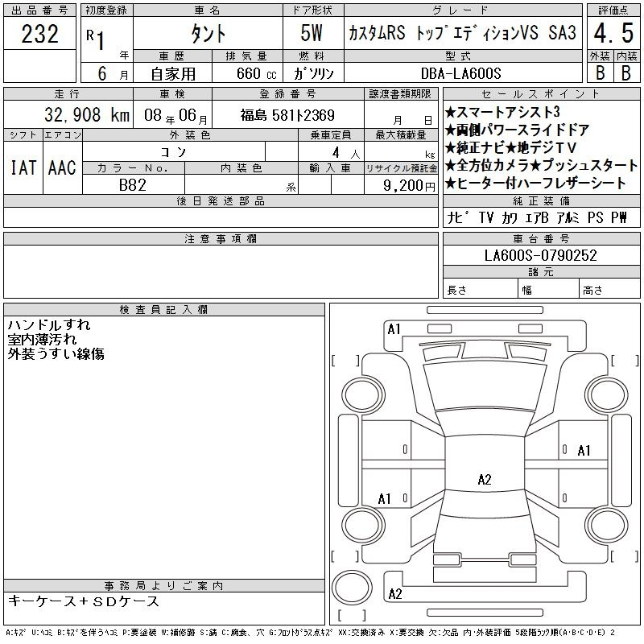Click the air conditioner code AAC

[62, 167]
